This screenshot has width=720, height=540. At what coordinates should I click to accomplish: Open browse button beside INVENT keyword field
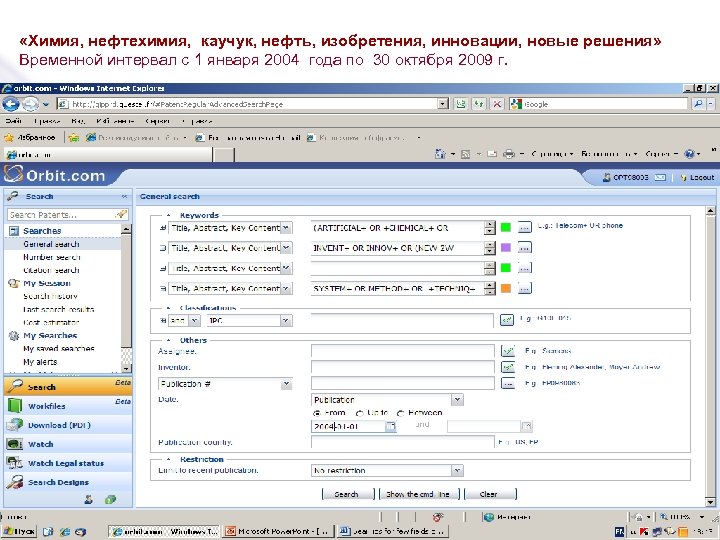(524, 248)
